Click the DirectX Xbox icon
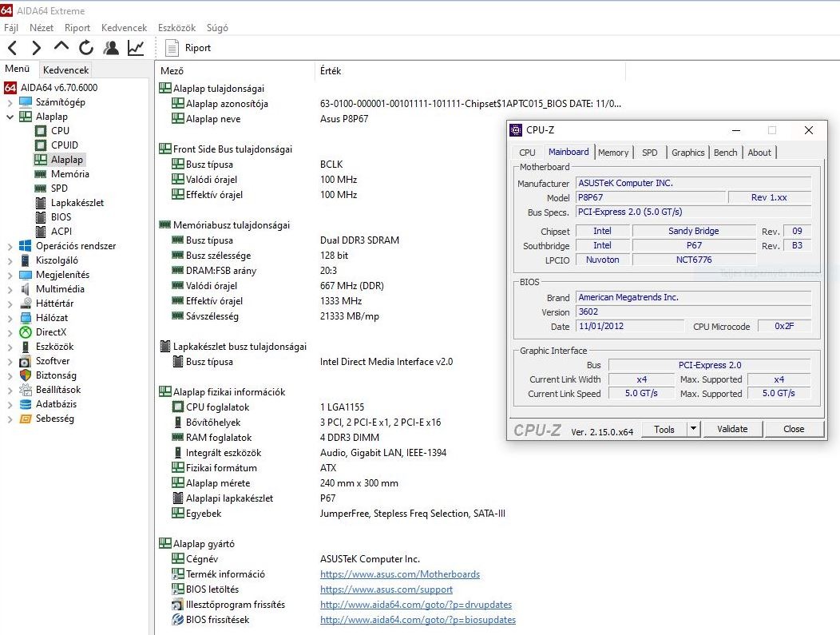This screenshot has width=840, height=635. click(x=26, y=332)
